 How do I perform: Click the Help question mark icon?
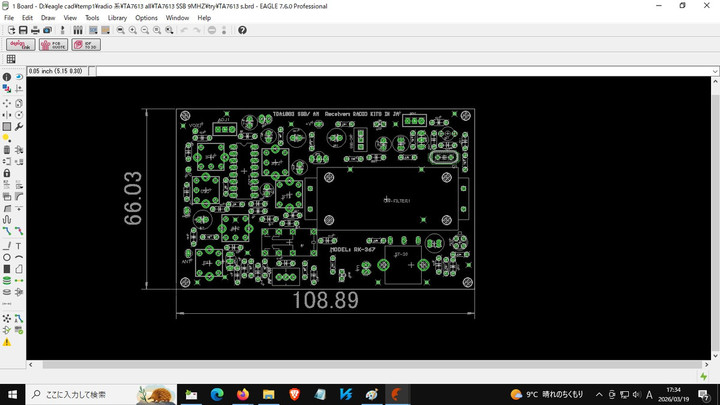click(x=242, y=30)
